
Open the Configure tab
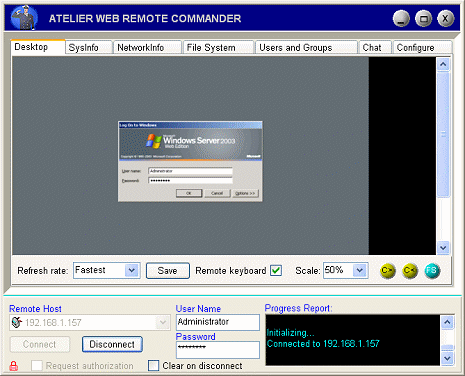tap(422, 48)
